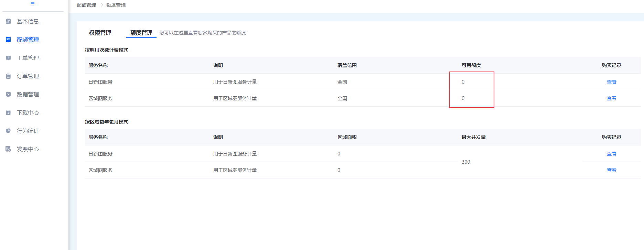This screenshot has width=644, height=250.
Task: Click 额度管理 in the breadcrumb
Action: click(x=116, y=5)
